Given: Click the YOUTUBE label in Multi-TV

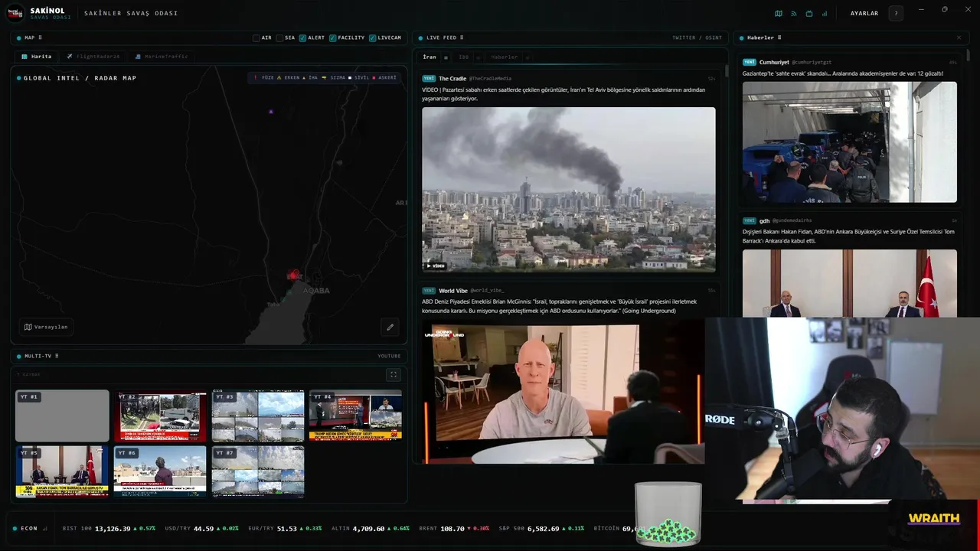Looking at the screenshot, I should pyautogui.click(x=389, y=356).
